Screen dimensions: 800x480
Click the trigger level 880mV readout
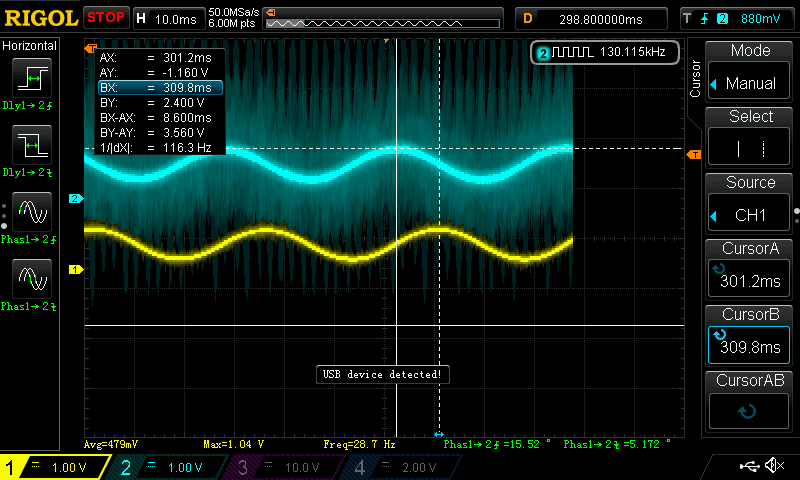pyautogui.click(x=760, y=19)
